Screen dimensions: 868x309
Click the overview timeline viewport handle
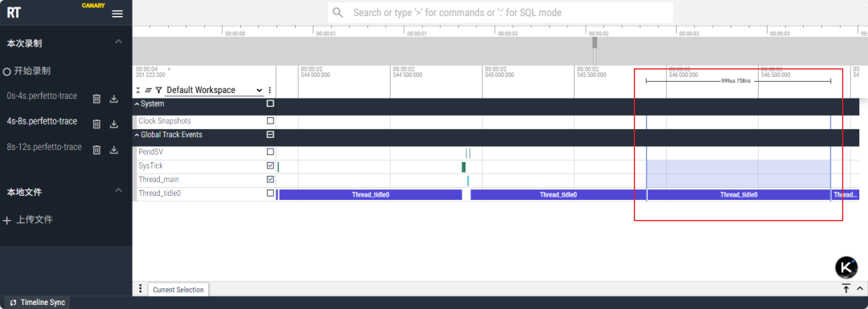click(x=595, y=43)
